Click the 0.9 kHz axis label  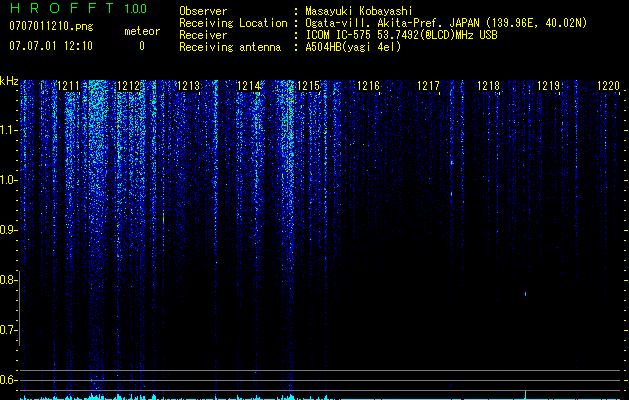pos(8,230)
